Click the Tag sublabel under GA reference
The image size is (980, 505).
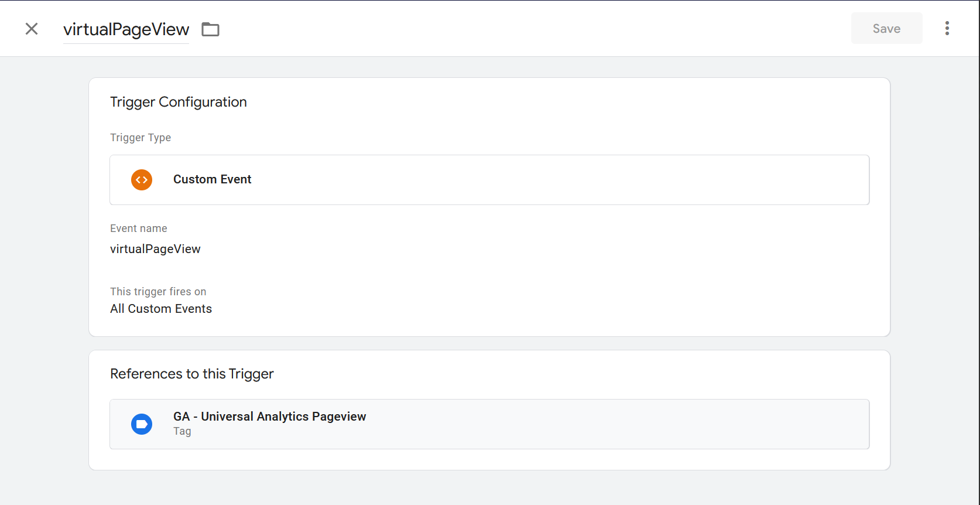tap(182, 431)
